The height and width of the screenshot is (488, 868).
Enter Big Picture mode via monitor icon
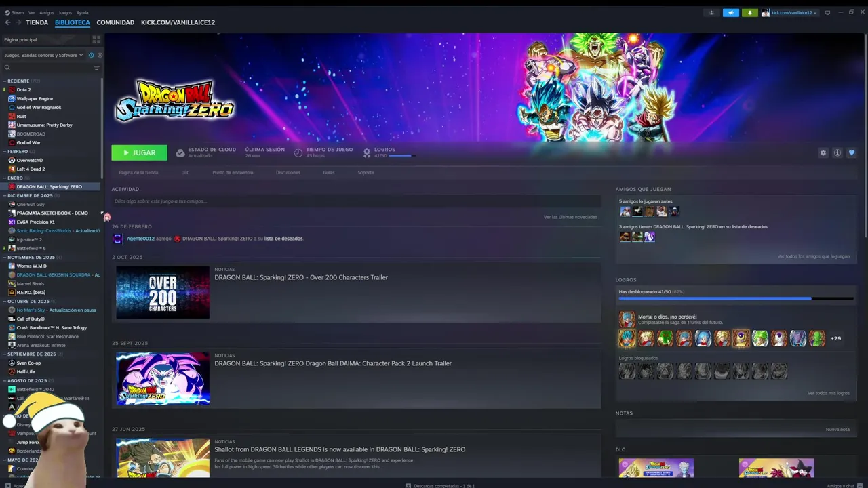click(827, 12)
